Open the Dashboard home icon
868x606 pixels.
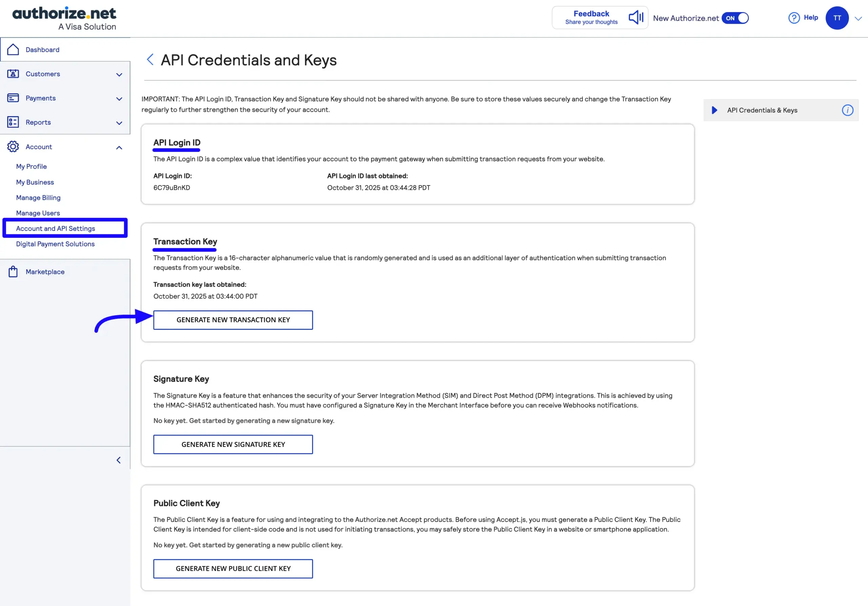point(14,49)
